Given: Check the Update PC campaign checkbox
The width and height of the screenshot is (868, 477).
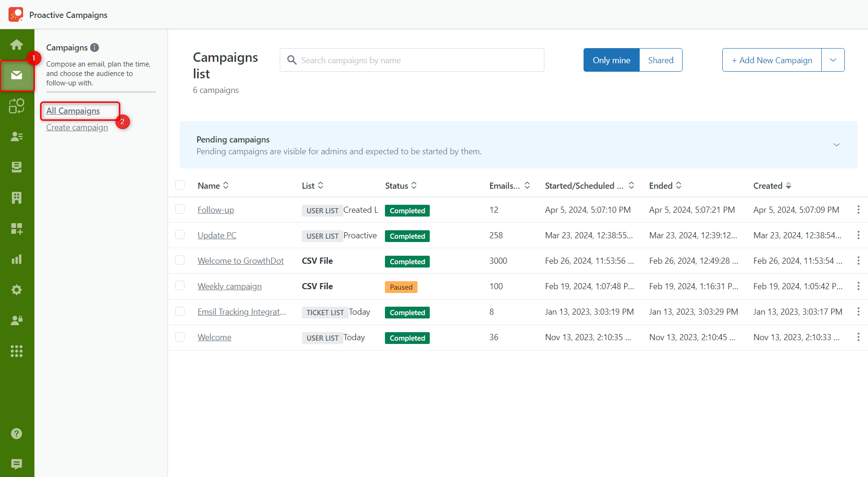Looking at the screenshot, I should click(180, 234).
